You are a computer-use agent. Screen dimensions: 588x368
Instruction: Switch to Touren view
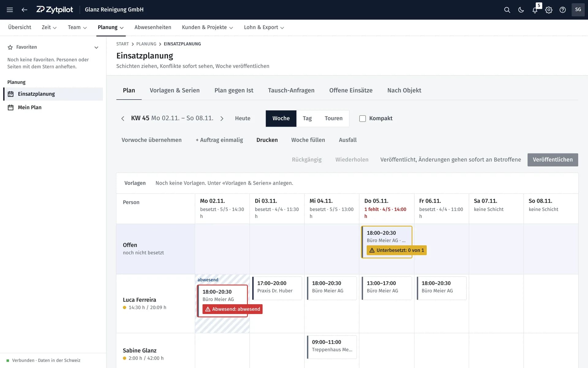click(x=334, y=118)
